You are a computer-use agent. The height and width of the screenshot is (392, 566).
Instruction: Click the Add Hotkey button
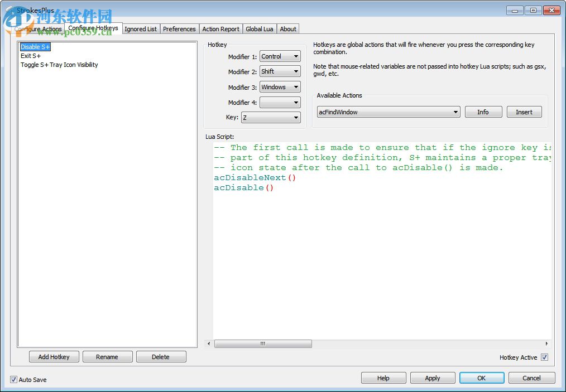[x=54, y=357]
